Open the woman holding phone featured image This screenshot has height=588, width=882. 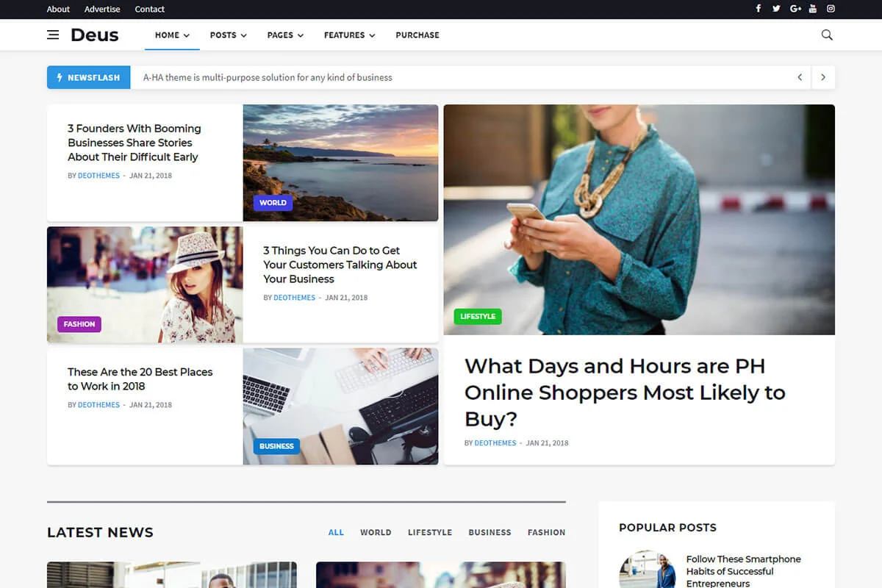pyautogui.click(x=639, y=220)
